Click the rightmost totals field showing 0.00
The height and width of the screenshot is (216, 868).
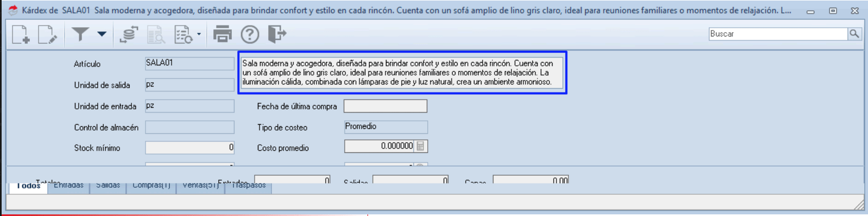[530, 180]
